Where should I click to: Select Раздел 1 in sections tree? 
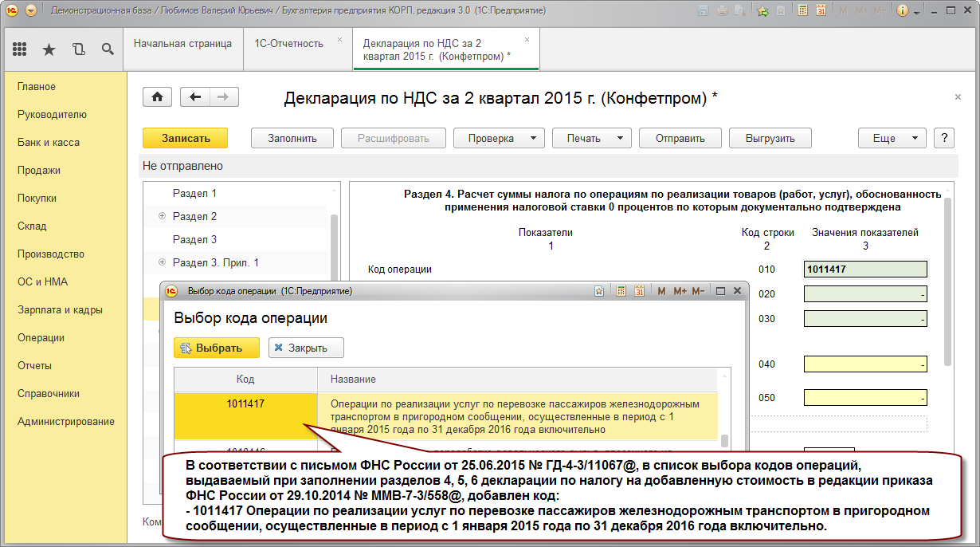[194, 193]
